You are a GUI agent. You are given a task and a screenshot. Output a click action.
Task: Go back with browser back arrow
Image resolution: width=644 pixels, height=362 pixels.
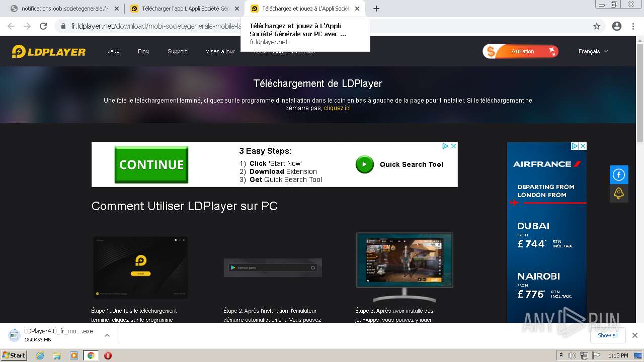[11, 26]
